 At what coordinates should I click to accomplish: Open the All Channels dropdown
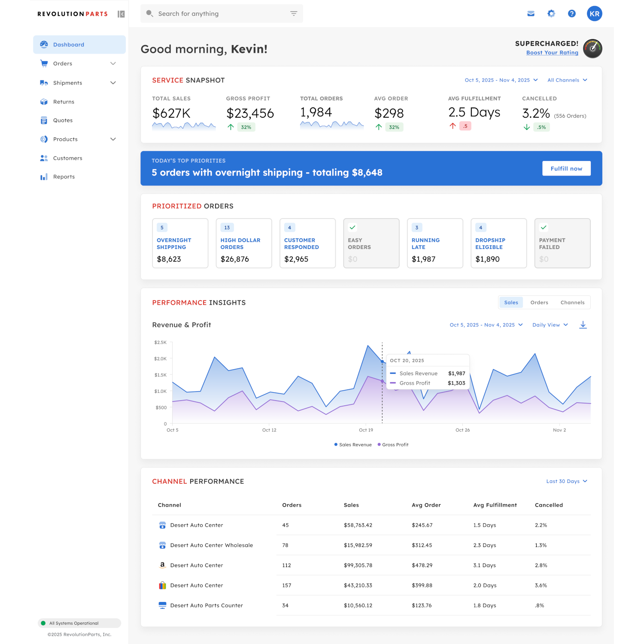[x=567, y=80]
